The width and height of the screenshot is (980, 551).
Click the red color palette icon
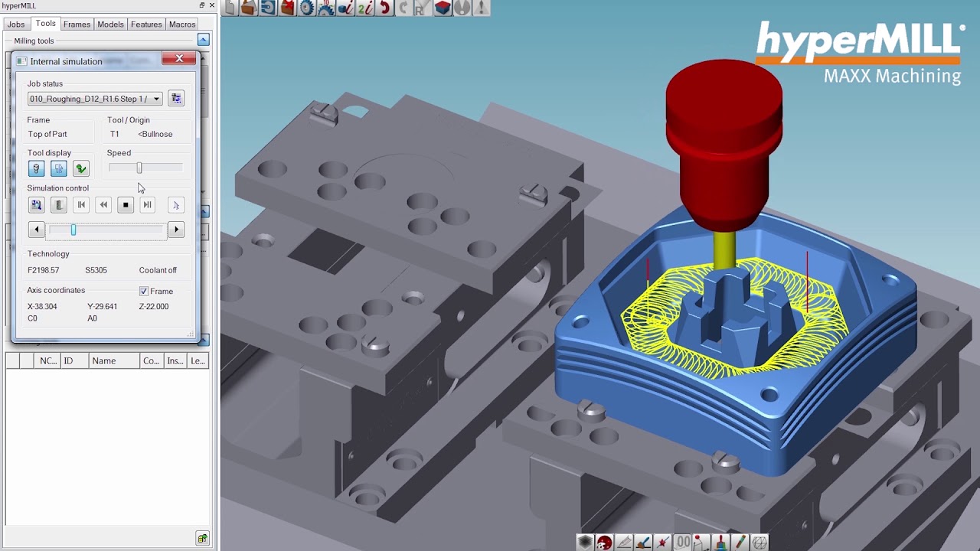[x=605, y=543]
